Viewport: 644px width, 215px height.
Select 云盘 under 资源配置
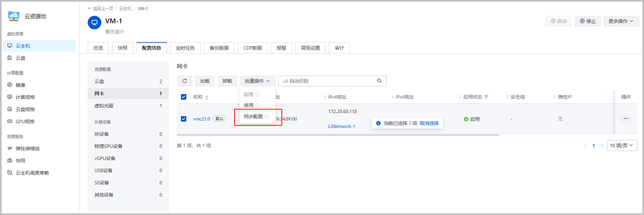(100, 81)
